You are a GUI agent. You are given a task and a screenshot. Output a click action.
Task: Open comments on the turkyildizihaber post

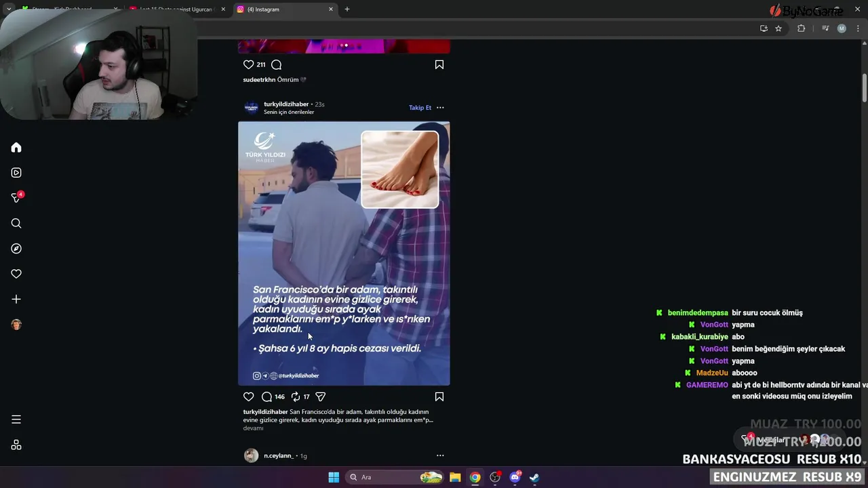(267, 396)
